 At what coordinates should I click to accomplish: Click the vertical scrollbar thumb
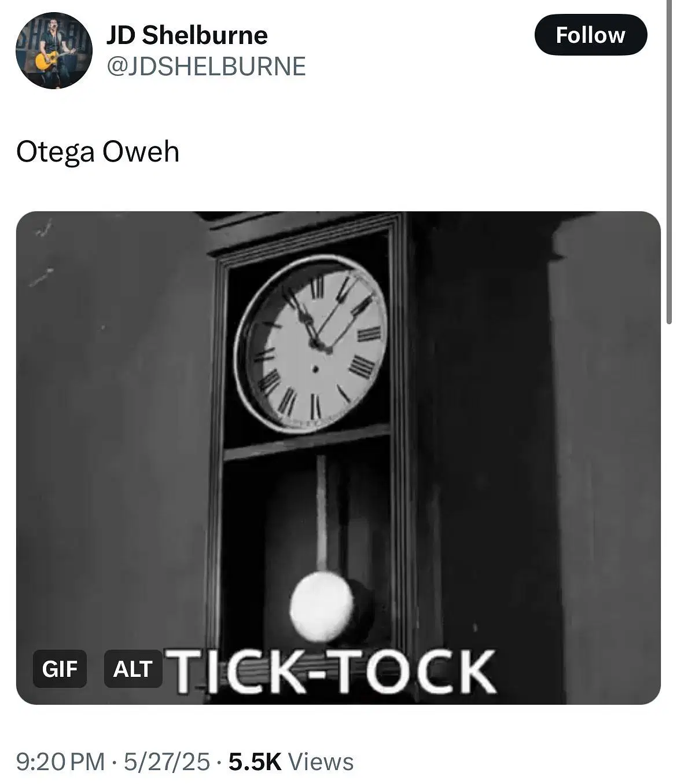[x=669, y=162]
